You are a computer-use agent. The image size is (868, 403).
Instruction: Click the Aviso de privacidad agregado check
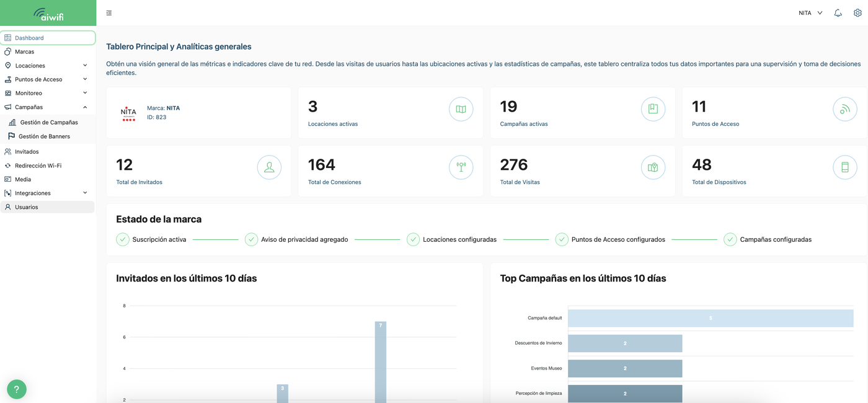[251, 239]
